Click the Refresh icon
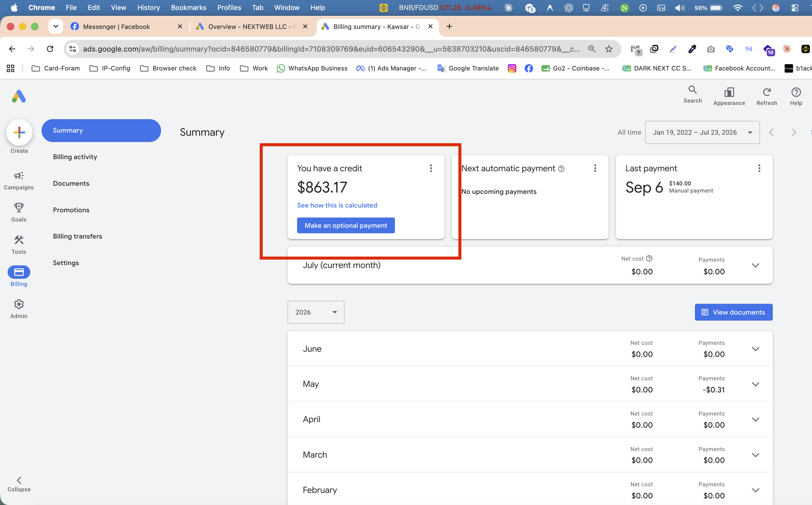The image size is (812, 505). tap(766, 92)
